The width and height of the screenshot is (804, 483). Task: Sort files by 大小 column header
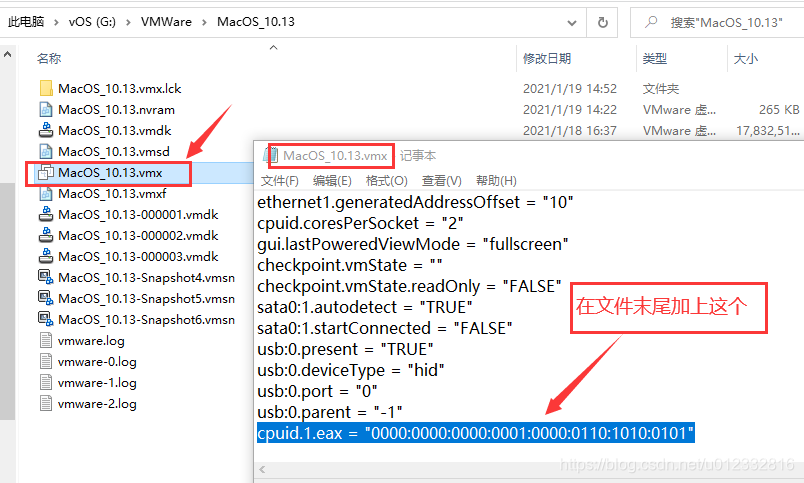click(x=746, y=58)
